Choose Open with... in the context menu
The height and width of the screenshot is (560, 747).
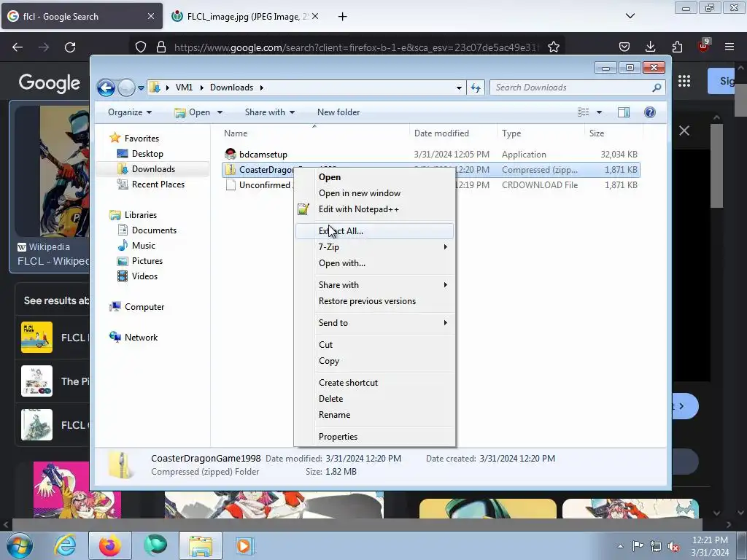point(374,263)
